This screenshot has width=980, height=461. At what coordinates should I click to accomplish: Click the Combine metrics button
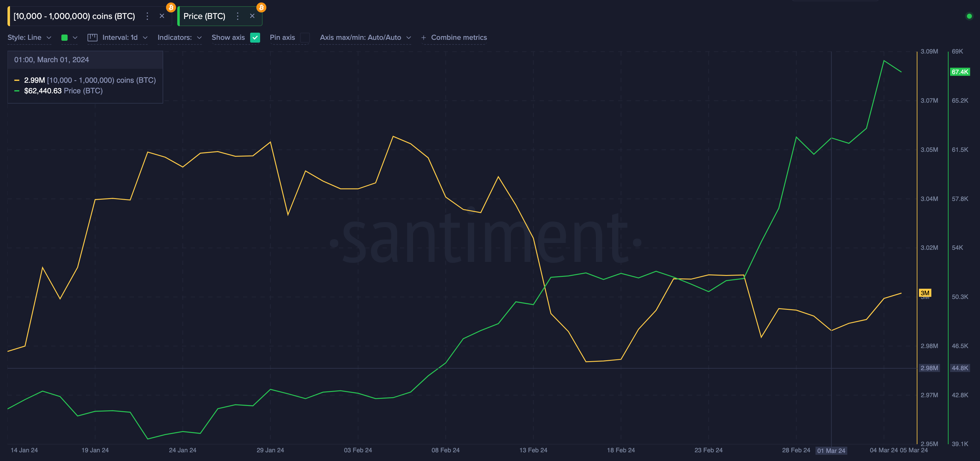tap(454, 37)
